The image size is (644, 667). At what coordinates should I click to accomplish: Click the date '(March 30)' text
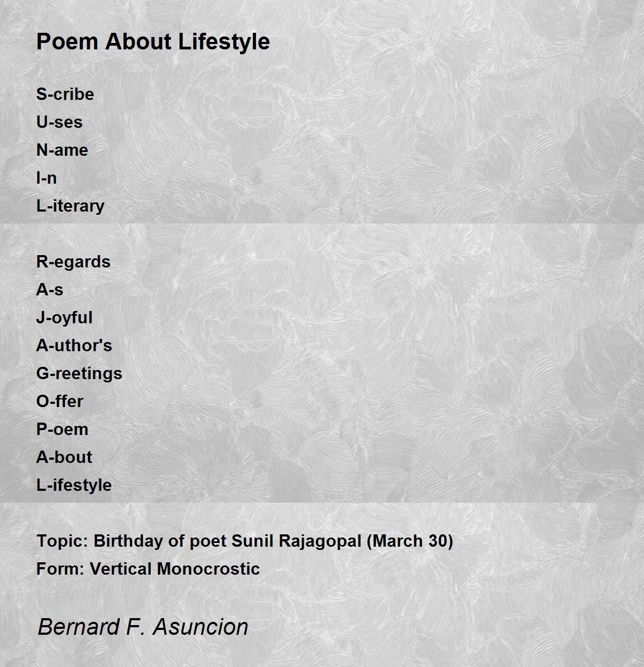tap(410, 541)
